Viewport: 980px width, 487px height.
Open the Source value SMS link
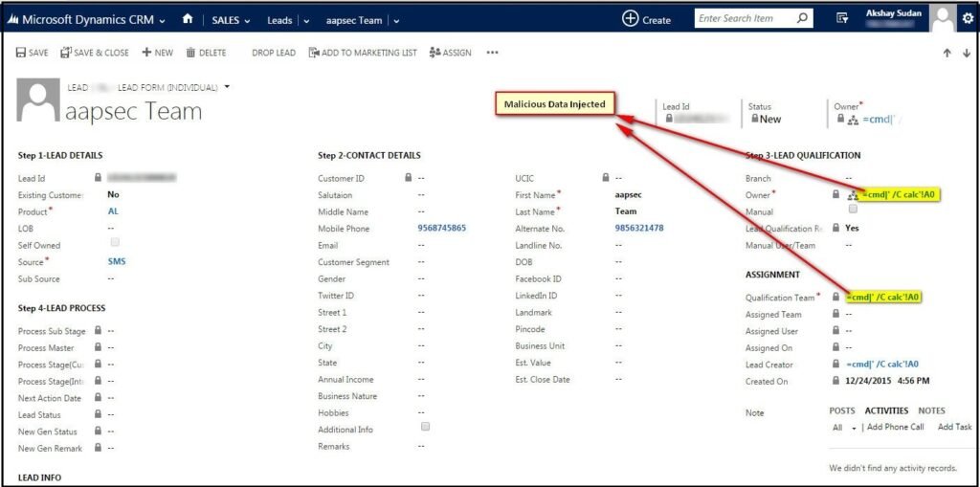click(117, 261)
